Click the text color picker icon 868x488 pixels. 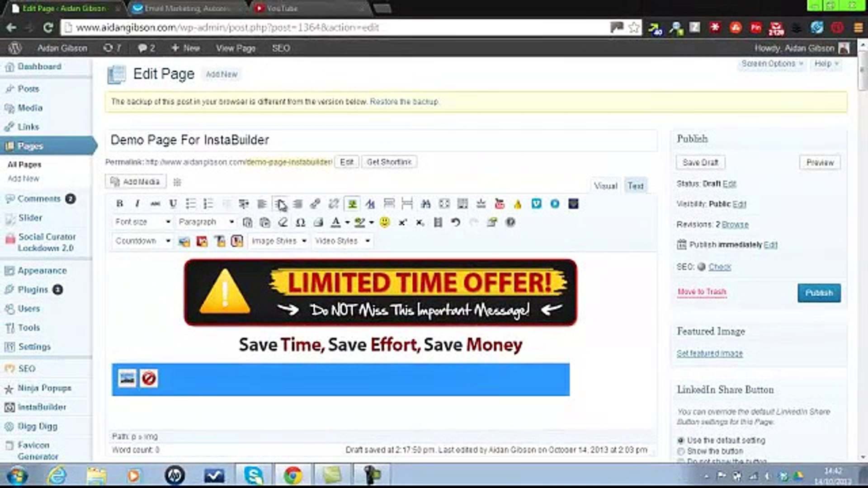coord(335,222)
